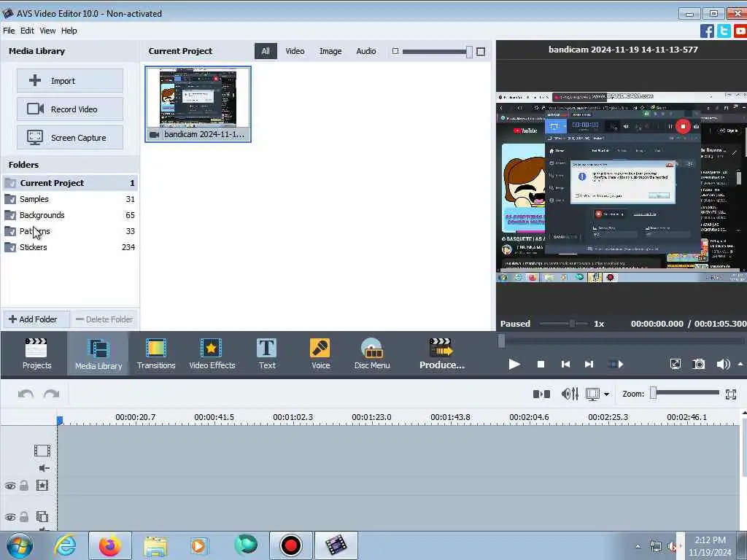Switch preview to full screen
This screenshot has width=747, height=560.
click(675, 365)
